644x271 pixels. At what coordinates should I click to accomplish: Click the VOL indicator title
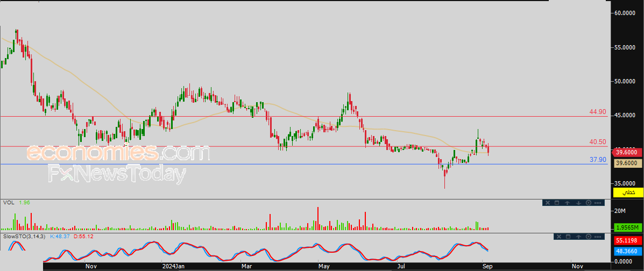[8, 202]
